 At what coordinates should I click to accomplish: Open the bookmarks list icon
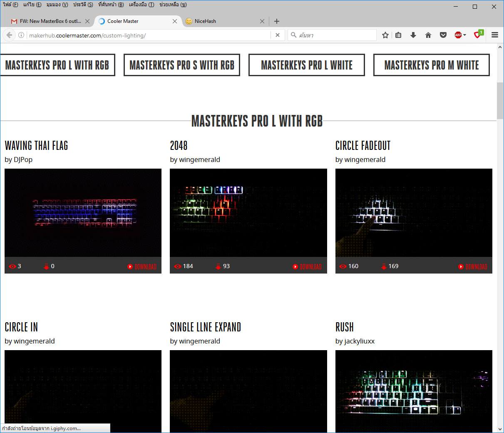click(x=398, y=35)
